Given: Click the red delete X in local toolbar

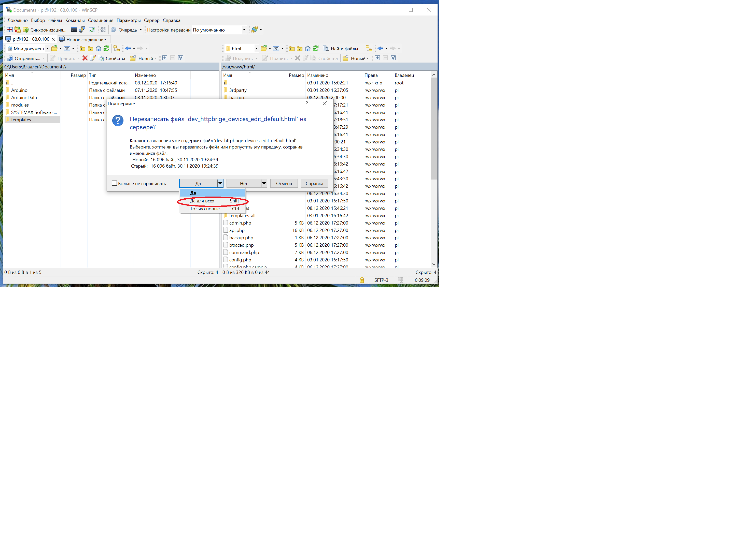Looking at the screenshot, I should coord(85,58).
